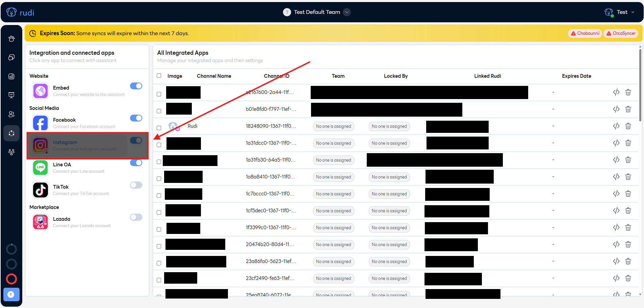644x308 pixels.
Task: Tick the checkbox for the Rudi row
Action: coord(159,128)
